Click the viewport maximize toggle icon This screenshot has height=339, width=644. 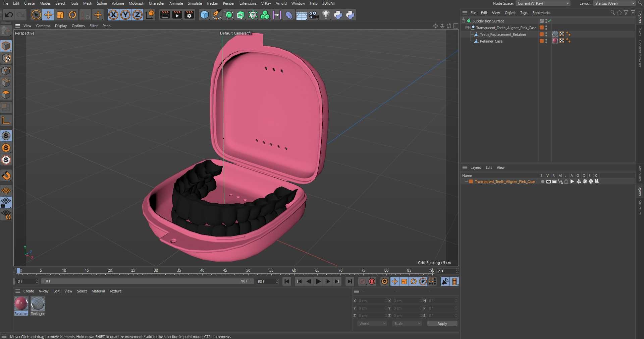[456, 26]
